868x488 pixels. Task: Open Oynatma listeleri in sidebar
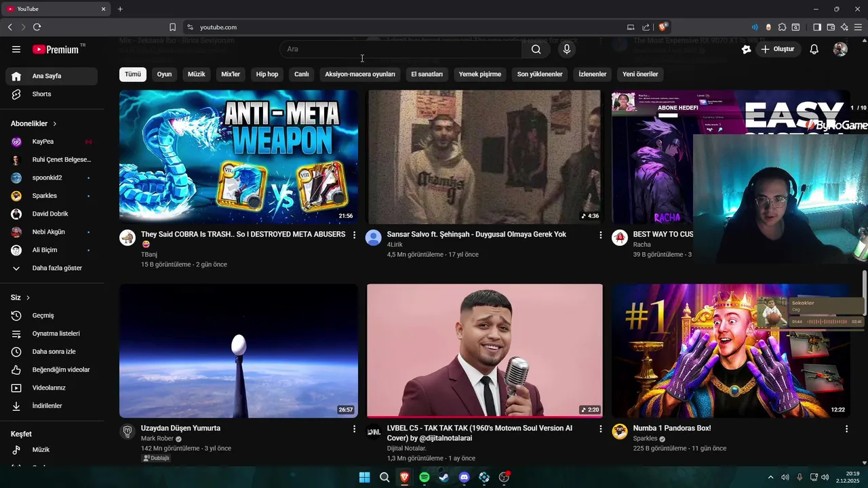[52, 333]
